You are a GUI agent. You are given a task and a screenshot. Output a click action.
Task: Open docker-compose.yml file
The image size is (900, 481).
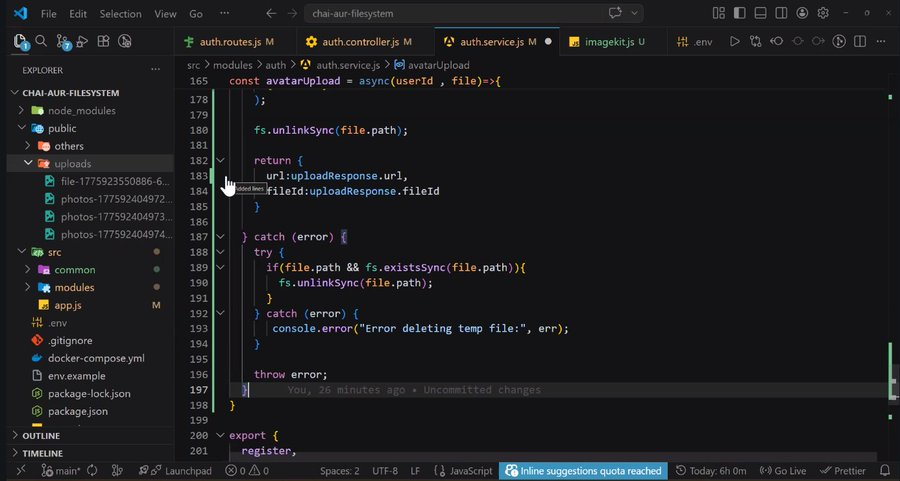(x=90, y=358)
